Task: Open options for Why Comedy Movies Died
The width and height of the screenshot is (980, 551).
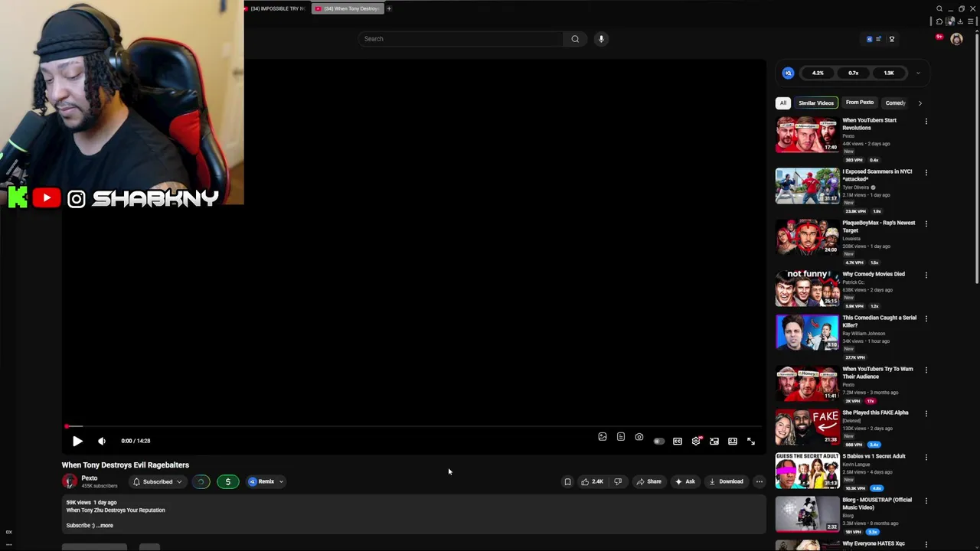Action: 926,275
